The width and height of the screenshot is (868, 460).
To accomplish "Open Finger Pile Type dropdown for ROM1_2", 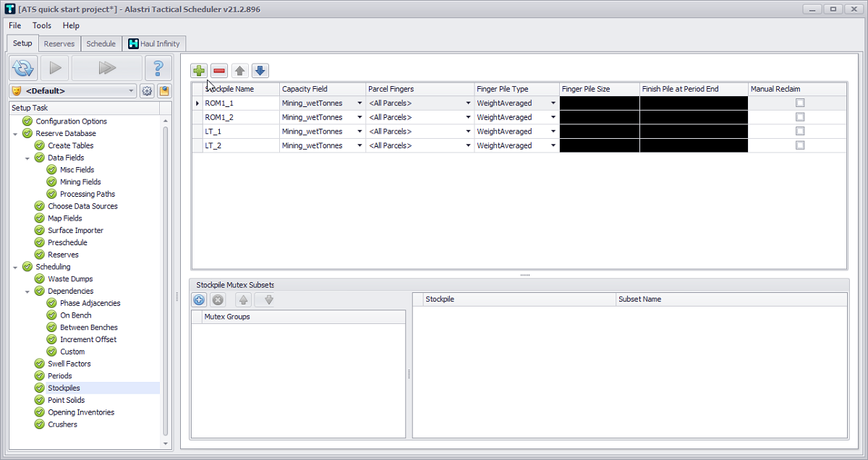I will 553,117.
